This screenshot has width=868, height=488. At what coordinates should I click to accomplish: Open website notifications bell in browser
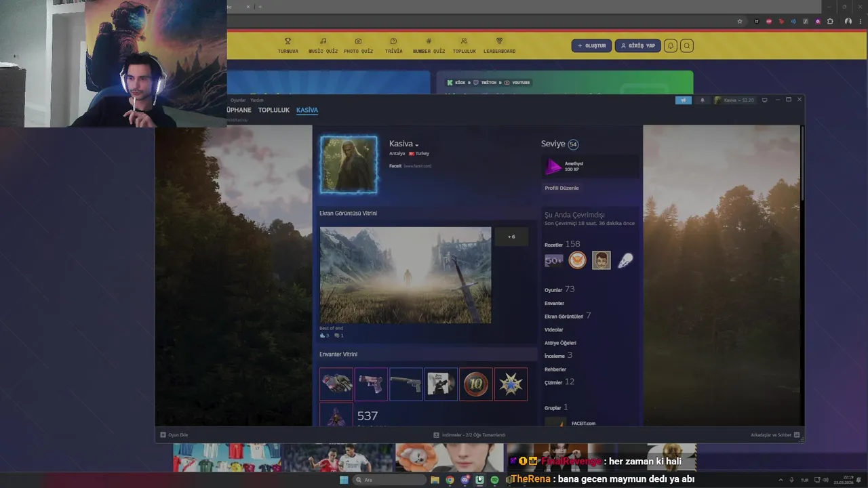coord(671,45)
